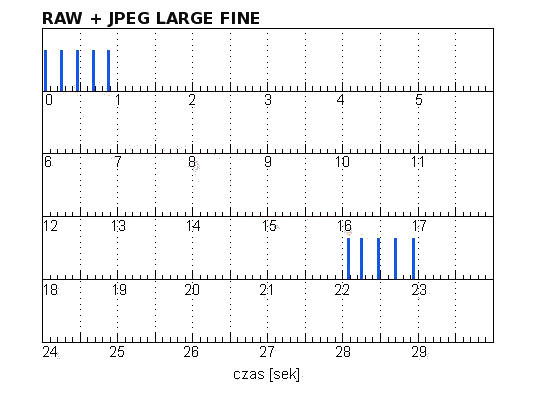
Task: Click the axis number 15
Action: (x=269, y=226)
